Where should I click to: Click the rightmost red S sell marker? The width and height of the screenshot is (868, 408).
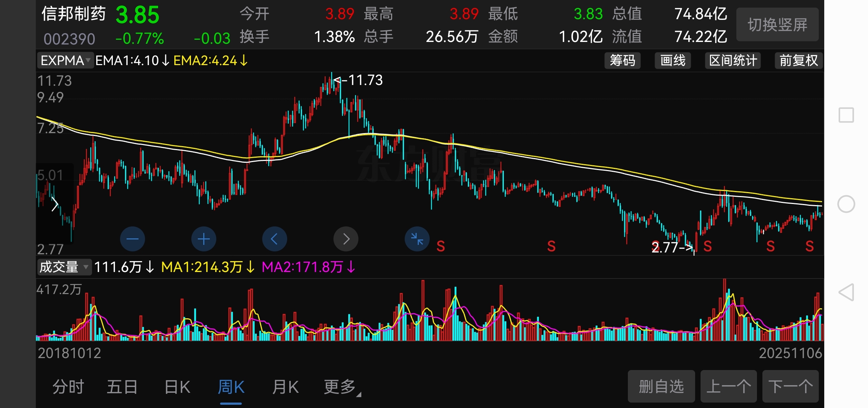809,246
